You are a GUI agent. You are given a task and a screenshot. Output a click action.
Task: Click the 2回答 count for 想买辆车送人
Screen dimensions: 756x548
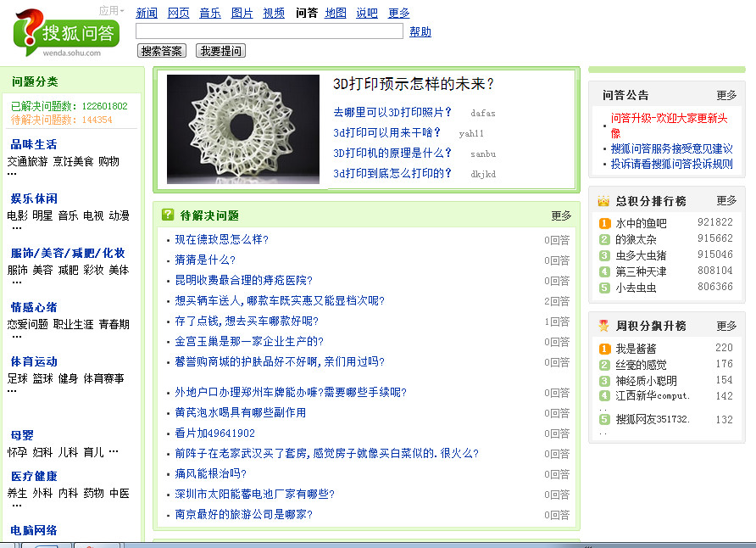click(557, 301)
